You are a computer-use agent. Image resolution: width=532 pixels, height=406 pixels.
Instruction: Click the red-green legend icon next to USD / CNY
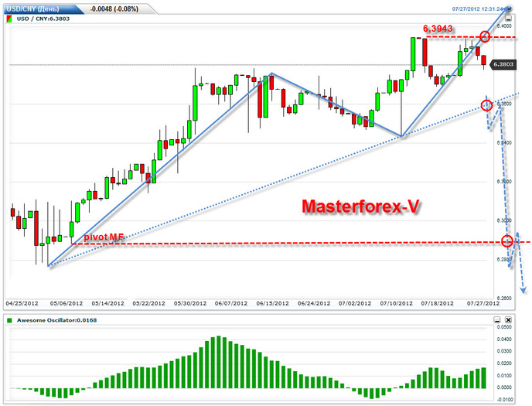(x=9, y=19)
